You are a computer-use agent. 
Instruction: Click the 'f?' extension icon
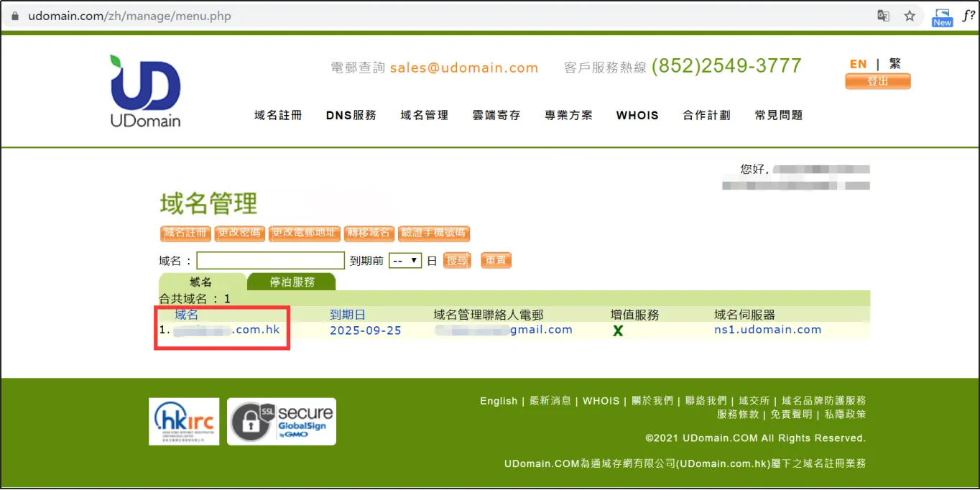[969, 16]
